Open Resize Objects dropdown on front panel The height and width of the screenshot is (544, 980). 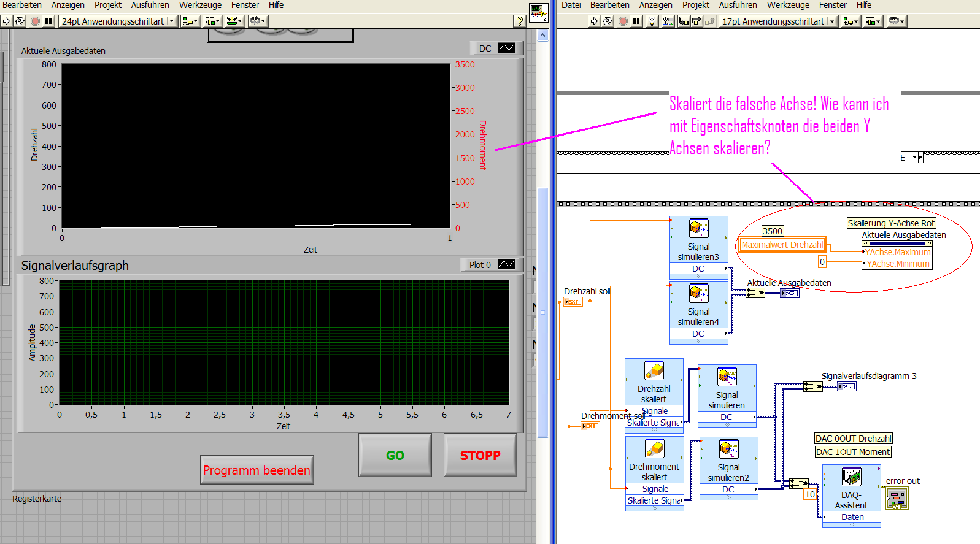(x=234, y=21)
